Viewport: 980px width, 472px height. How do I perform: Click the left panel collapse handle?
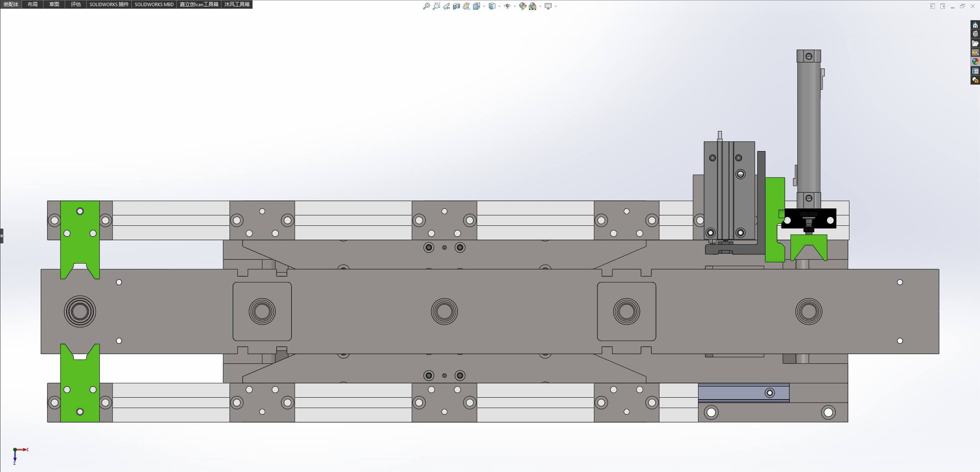point(2,235)
